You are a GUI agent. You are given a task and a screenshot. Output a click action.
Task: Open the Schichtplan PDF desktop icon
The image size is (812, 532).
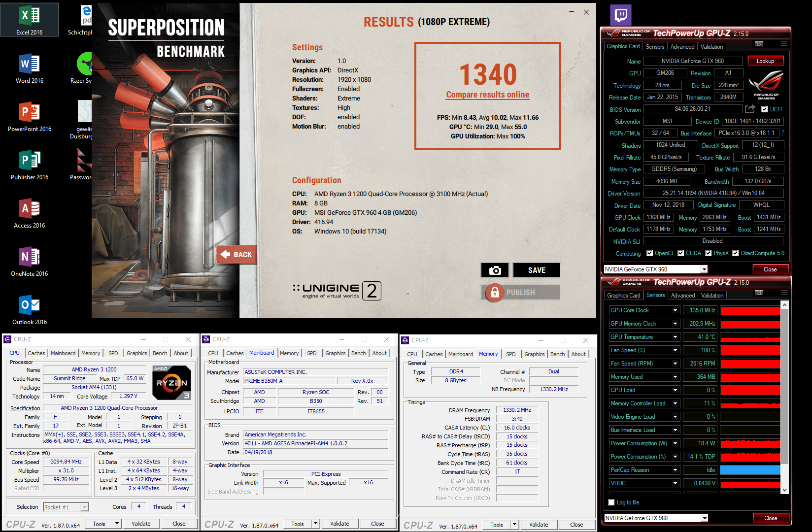(81, 20)
